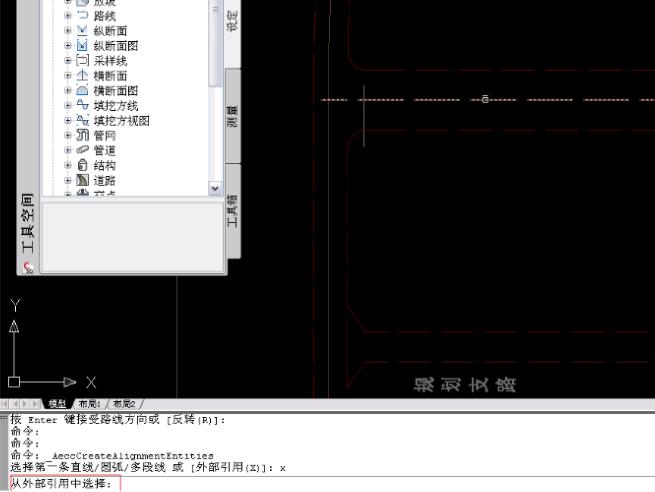This screenshot has height=492, width=655.
Task: Switch to the 工具箱 Toolspace tab
Action: pyautogui.click(x=233, y=211)
